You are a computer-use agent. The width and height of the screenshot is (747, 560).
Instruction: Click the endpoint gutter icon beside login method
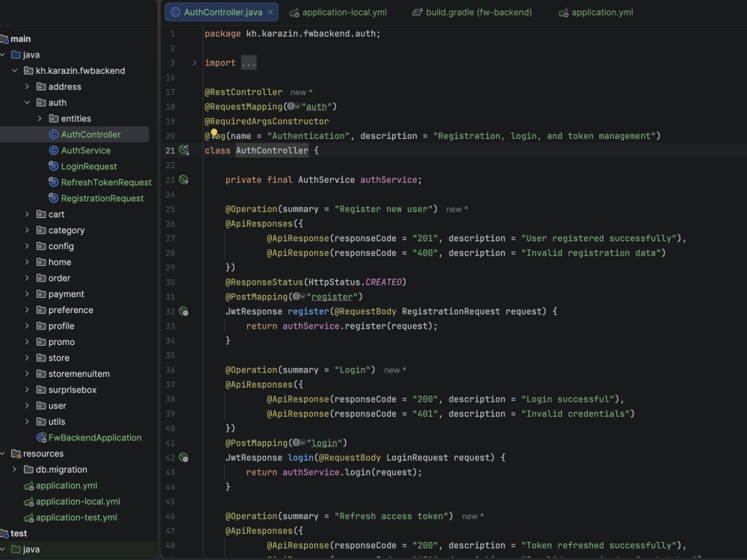point(184,458)
